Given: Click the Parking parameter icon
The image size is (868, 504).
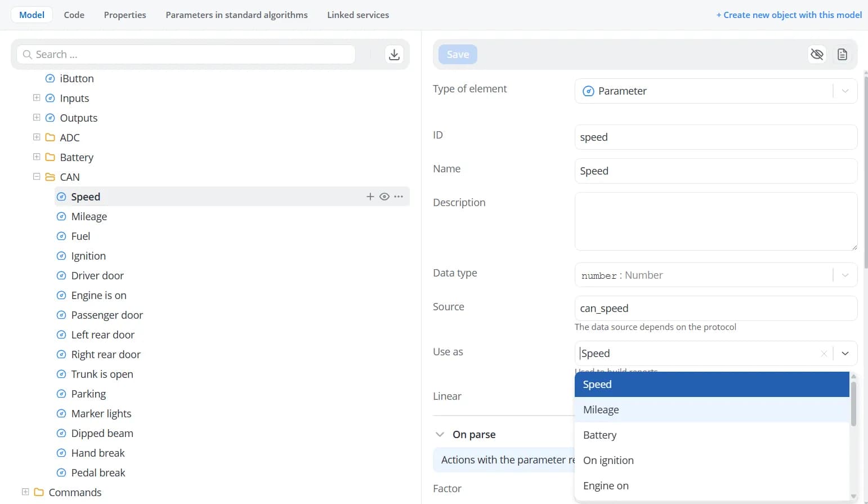Looking at the screenshot, I should pos(61,394).
